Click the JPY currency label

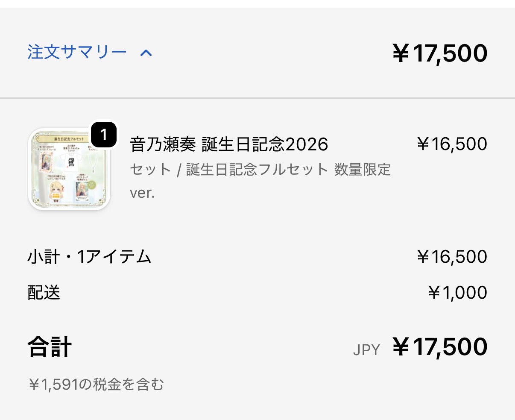pos(366,350)
